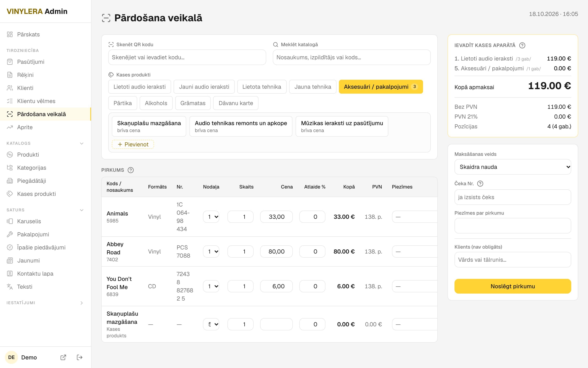Click the Aprite trend icon
This screenshot has height=368, width=588.
10,127
